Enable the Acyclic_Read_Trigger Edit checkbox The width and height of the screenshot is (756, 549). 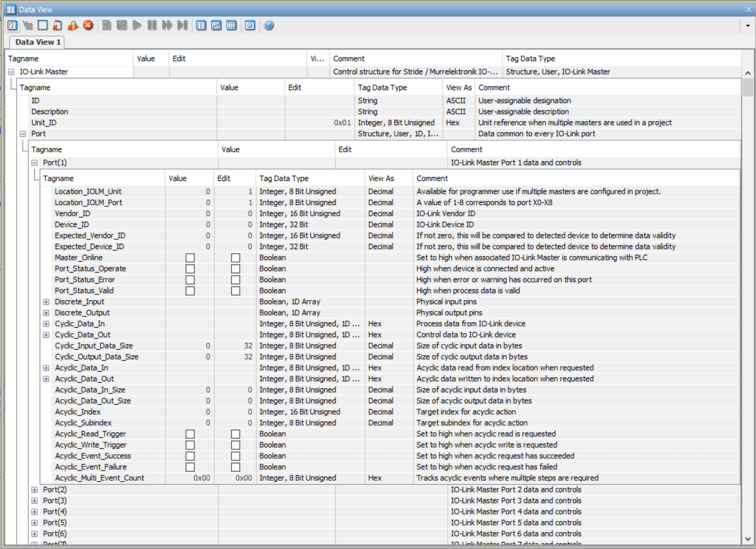click(x=235, y=434)
